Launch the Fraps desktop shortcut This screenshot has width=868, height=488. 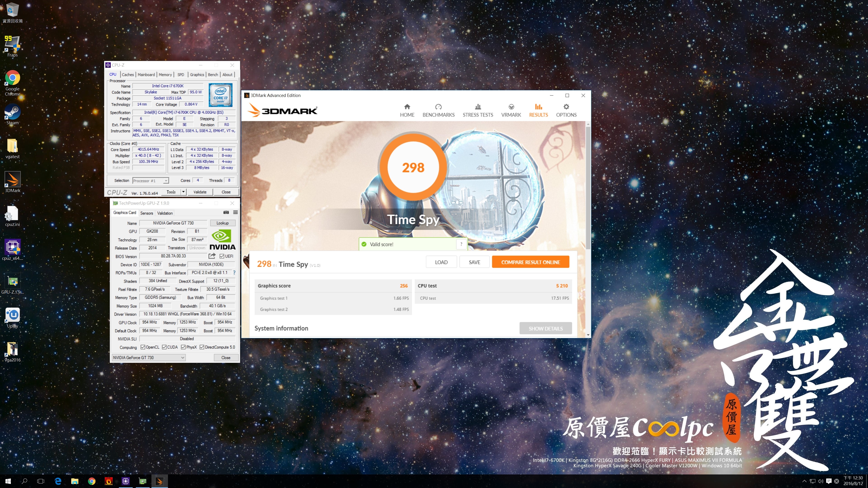point(12,46)
